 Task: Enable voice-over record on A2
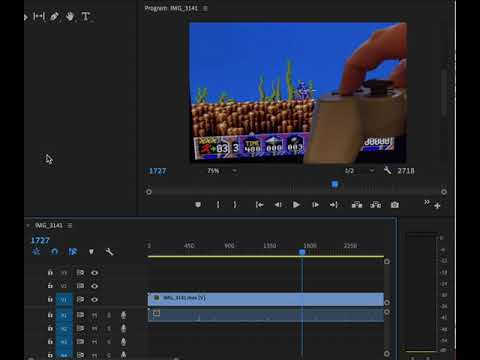click(123, 328)
